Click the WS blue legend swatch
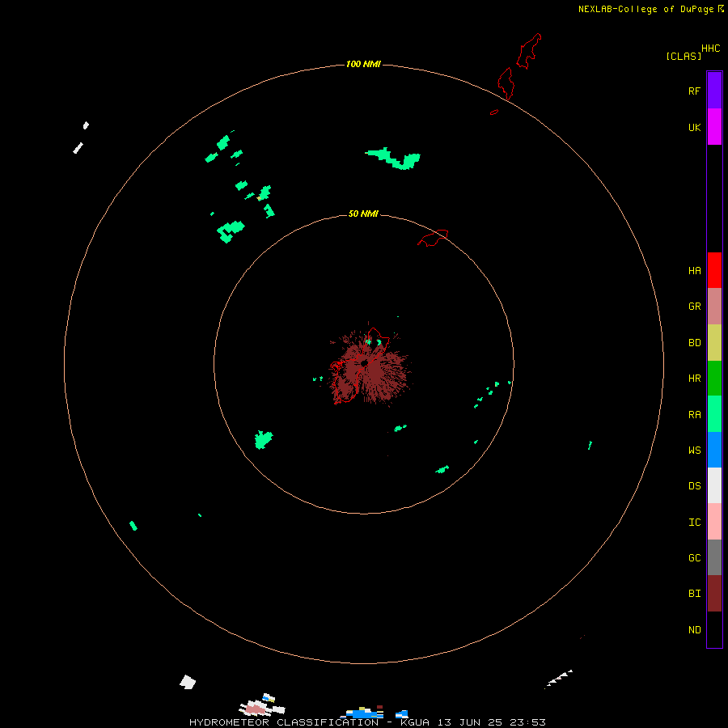 (714, 450)
